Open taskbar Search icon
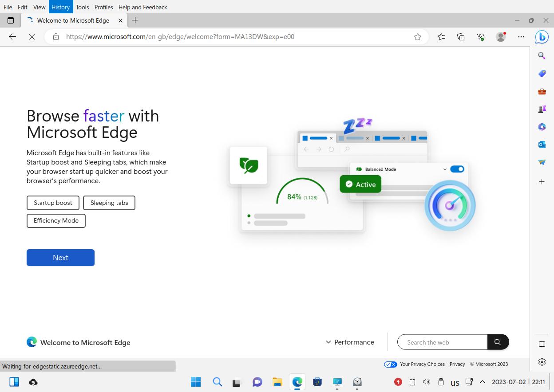 coord(217,382)
